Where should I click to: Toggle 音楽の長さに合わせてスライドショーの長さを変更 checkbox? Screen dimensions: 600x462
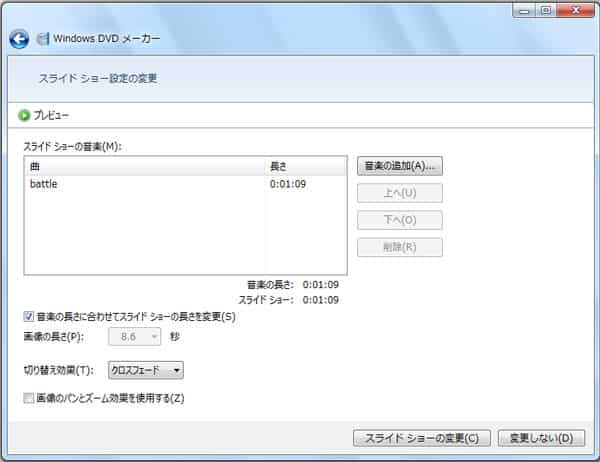28,317
